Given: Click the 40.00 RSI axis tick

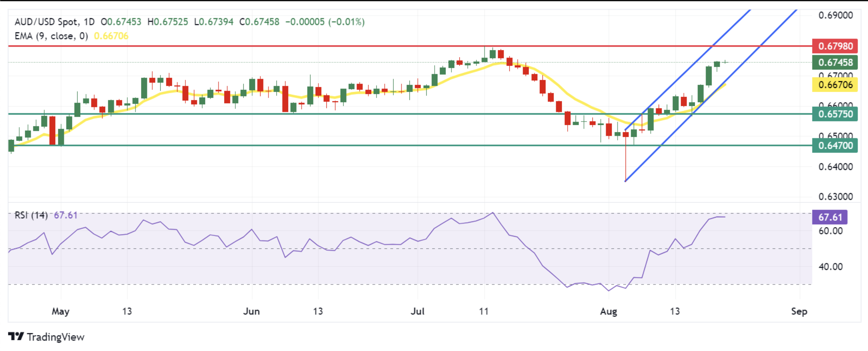Looking at the screenshot, I should tap(831, 267).
